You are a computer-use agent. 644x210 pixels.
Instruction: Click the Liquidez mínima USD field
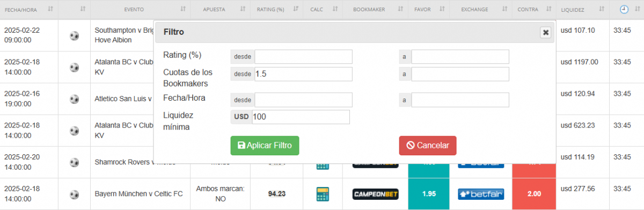301,117
